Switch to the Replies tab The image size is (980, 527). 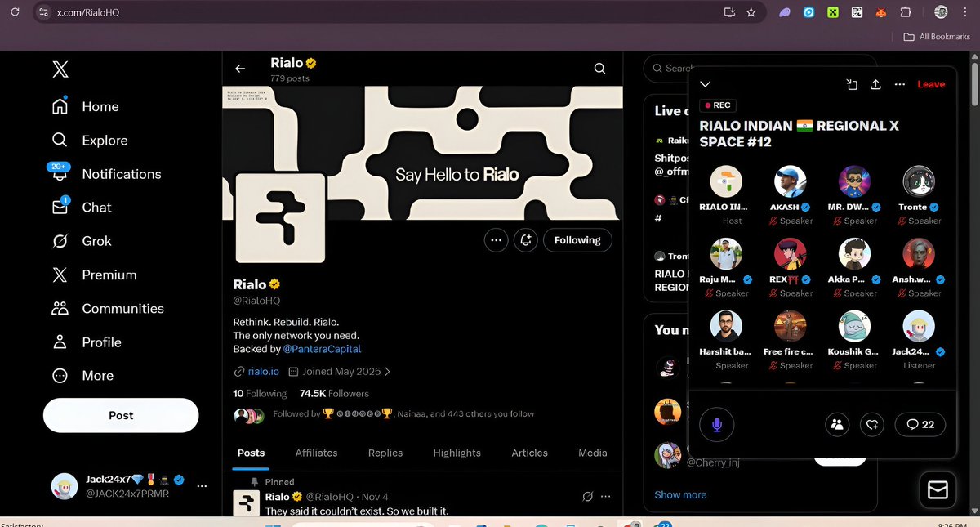(385, 453)
